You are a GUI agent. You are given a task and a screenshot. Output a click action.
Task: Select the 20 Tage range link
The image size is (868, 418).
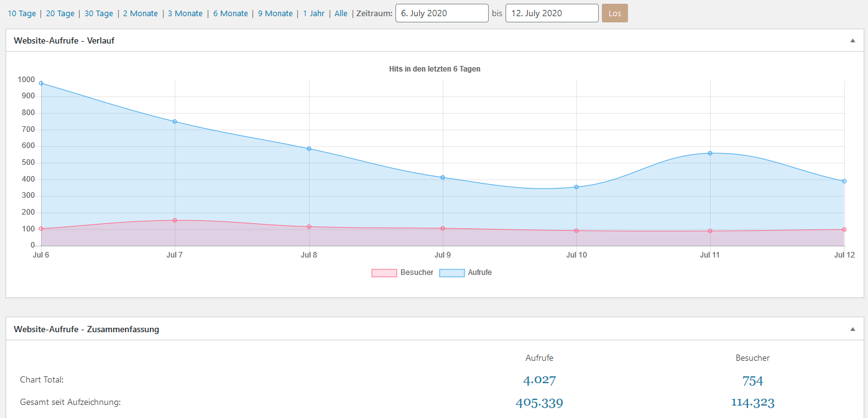tap(60, 13)
